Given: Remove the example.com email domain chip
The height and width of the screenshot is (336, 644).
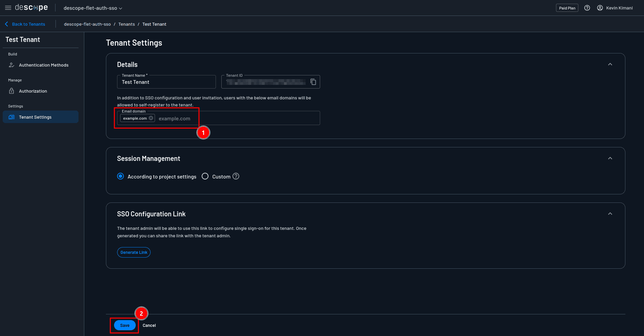Looking at the screenshot, I should click(x=151, y=118).
